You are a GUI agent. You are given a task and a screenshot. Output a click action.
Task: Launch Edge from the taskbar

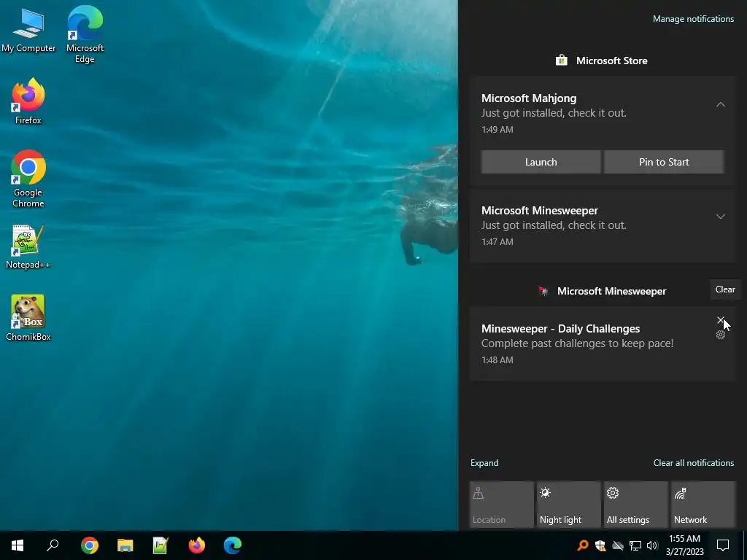[233, 545]
